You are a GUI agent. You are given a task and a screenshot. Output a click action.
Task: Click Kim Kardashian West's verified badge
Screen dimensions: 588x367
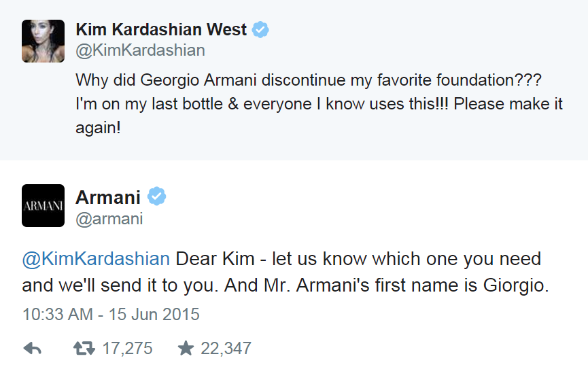260,30
